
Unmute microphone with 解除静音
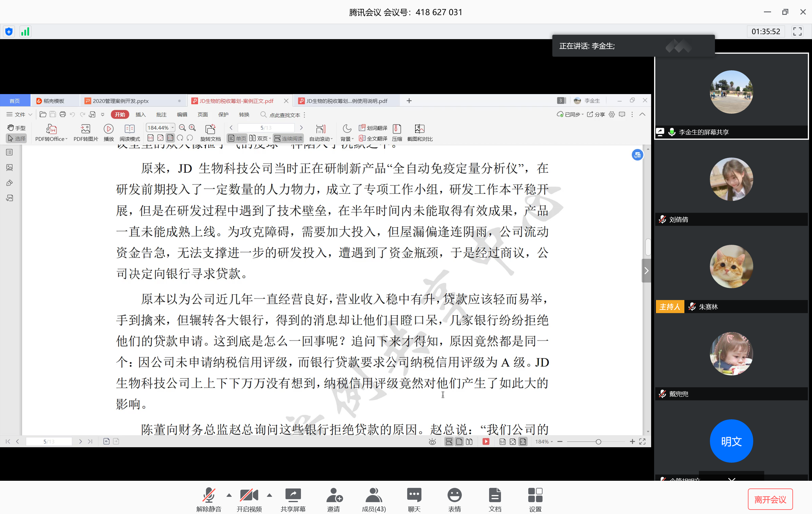pos(209,499)
